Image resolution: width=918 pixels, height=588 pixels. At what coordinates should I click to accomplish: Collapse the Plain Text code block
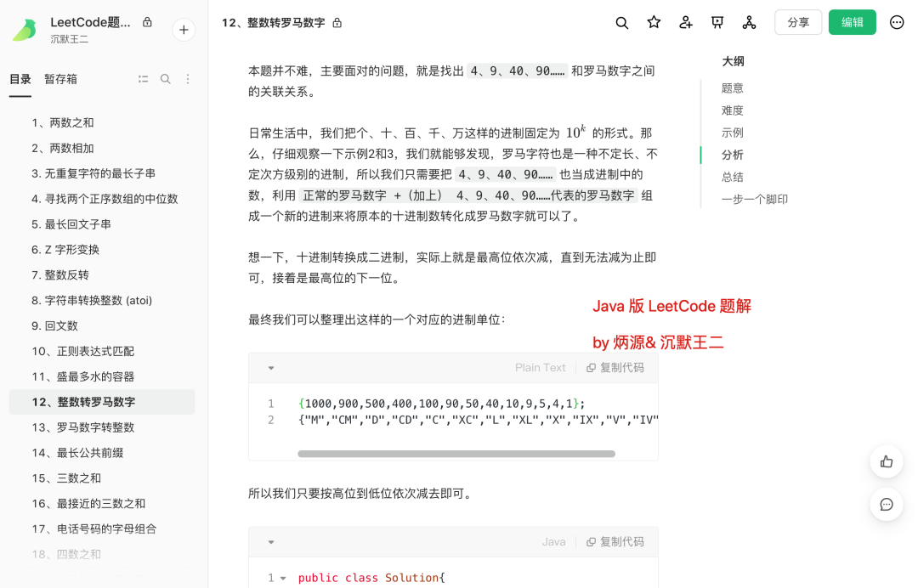271,368
